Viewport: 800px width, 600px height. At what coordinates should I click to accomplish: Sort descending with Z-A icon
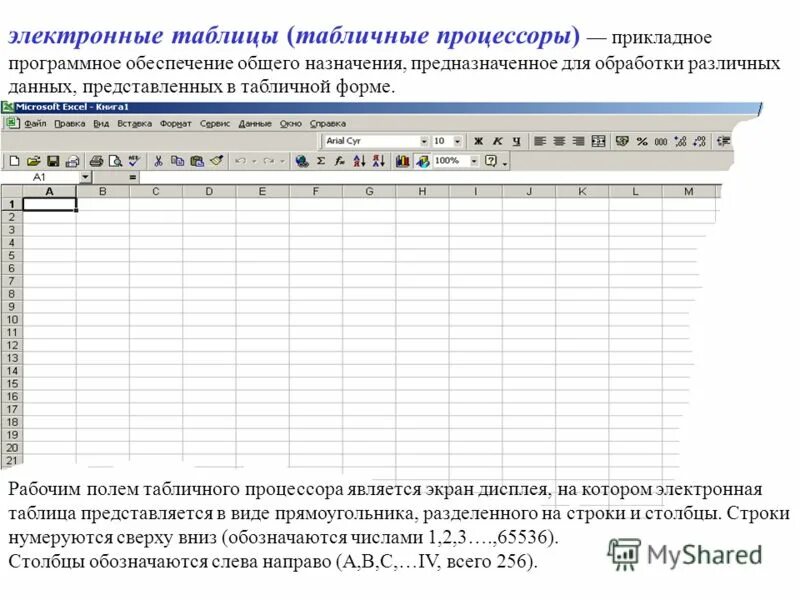(x=379, y=161)
